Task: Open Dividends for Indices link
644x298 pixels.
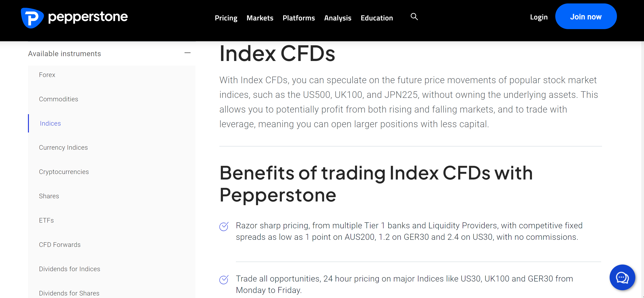Action: pos(69,269)
